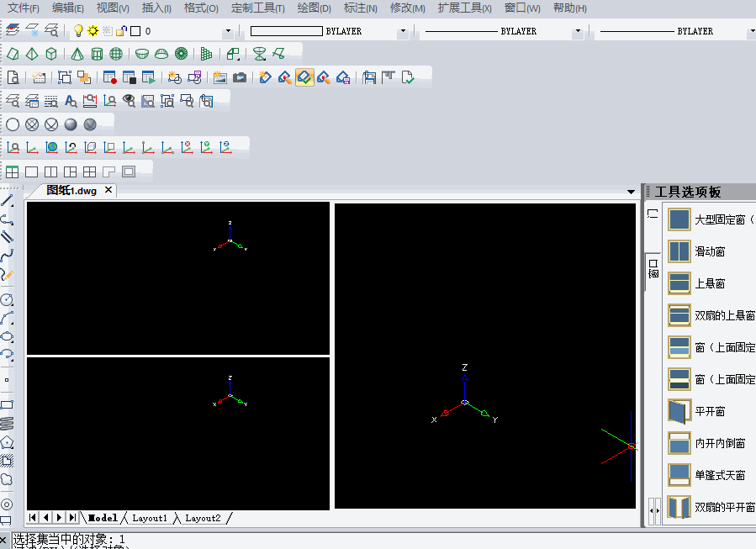
Task: Pick the 大型固定窗 tool from the palette
Action: pyautogui.click(x=679, y=219)
